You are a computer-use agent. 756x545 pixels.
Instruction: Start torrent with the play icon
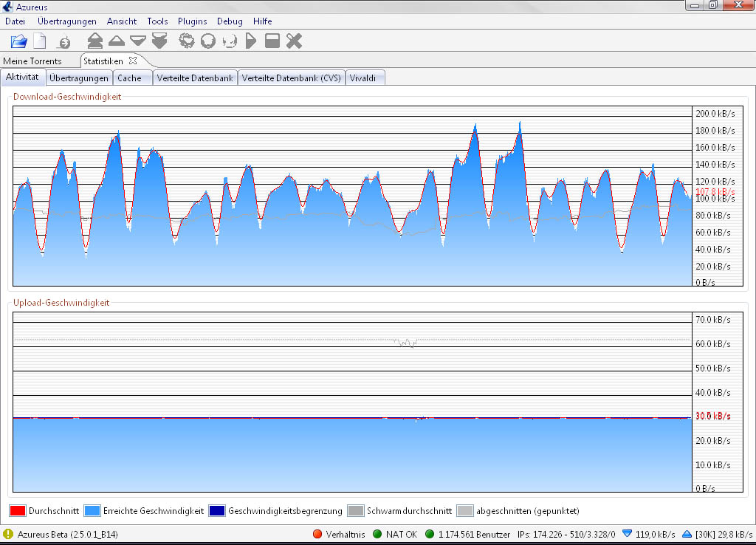click(251, 41)
